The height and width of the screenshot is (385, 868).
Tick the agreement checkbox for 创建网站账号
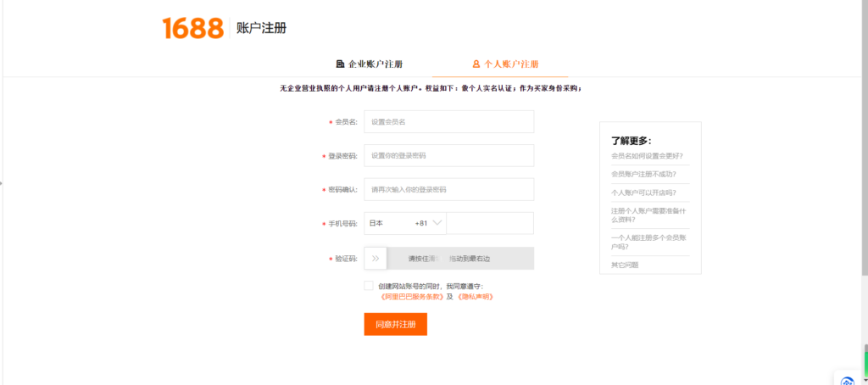point(369,285)
